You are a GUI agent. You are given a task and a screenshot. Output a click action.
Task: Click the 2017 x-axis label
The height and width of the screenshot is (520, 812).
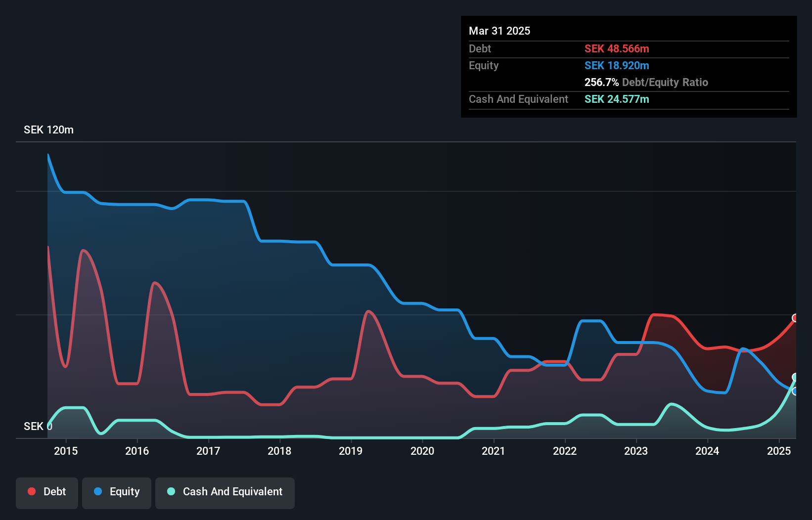point(208,451)
